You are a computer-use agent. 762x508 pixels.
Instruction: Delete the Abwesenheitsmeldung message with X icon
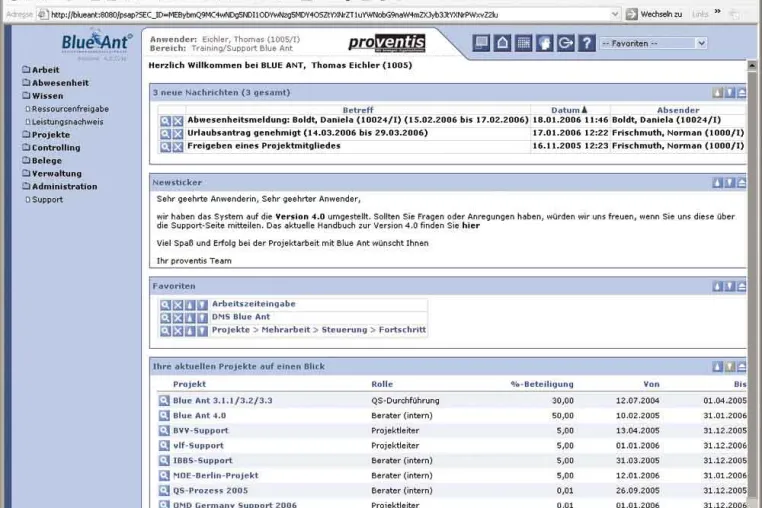(x=178, y=121)
